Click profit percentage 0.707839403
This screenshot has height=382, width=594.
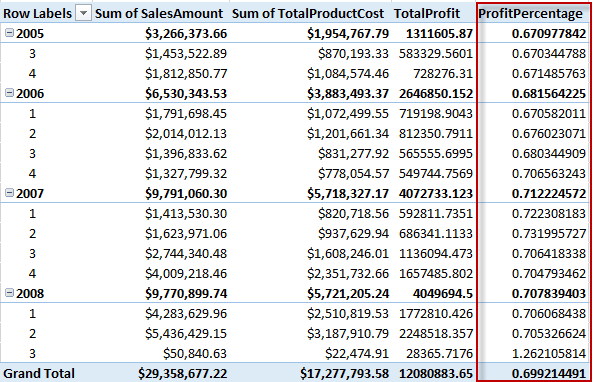549,294
